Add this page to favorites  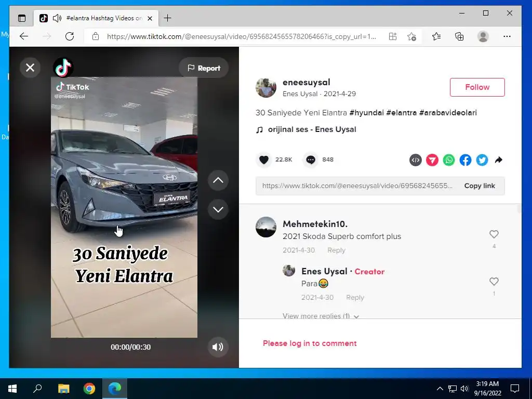pos(411,36)
